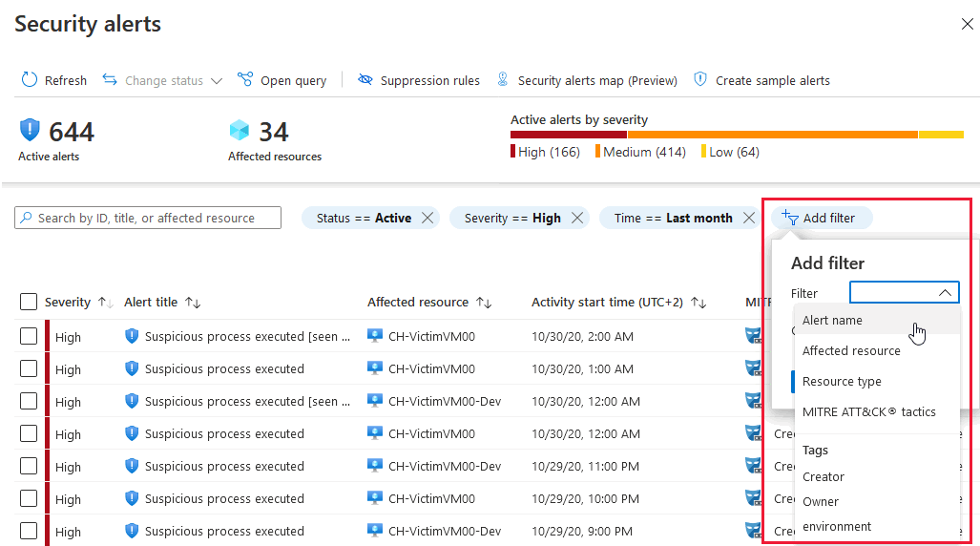Click alert shield icon in 11:00 PM row
The height and width of the screenshot is (546, 980).
click(x=132, y=466)
